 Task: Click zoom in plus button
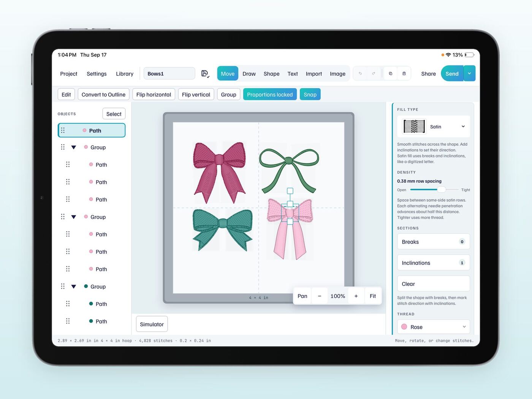click(356, 296)
